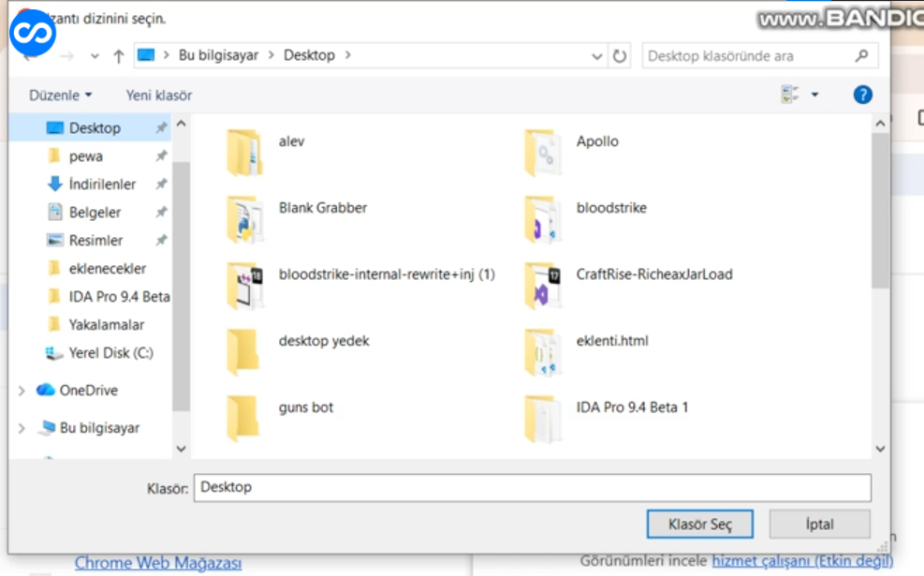The width and height of the screenshot is (924, 576).
Task: Click the file list vertical scrollbar thumb
Action: click(x=880, y=211)
